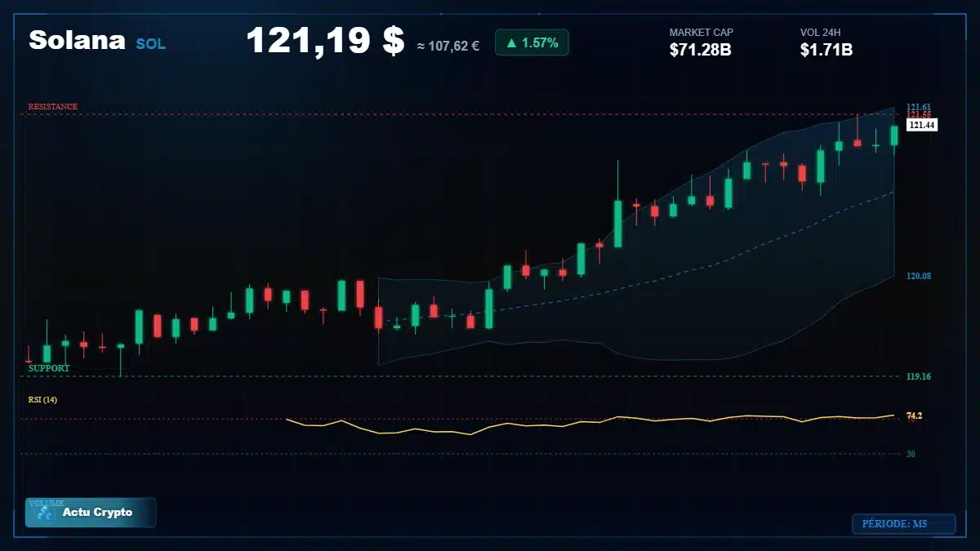Click the Solana title
This screenshot has width=980, height=551.
[77, 39]
